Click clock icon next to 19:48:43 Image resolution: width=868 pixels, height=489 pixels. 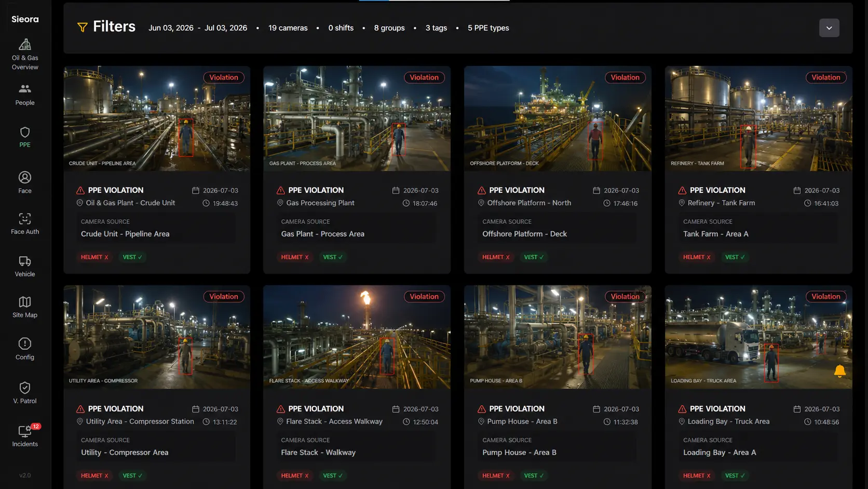[x=206, y=203]
